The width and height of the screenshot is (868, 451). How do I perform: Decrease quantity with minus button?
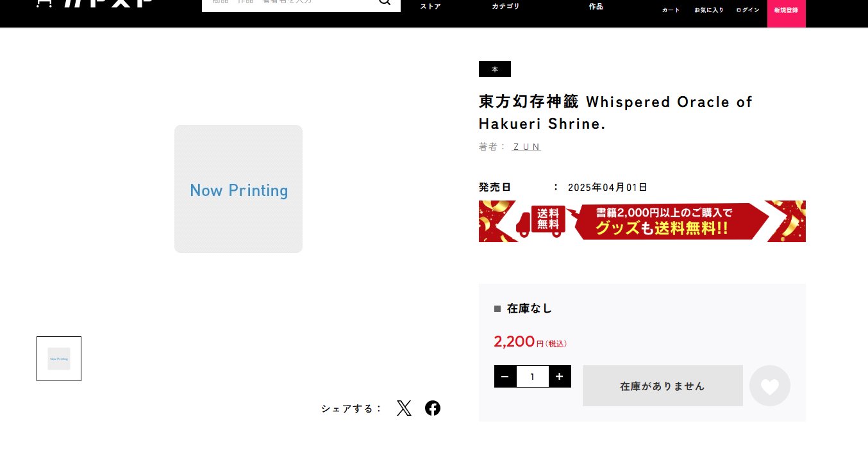pos(505,377)
